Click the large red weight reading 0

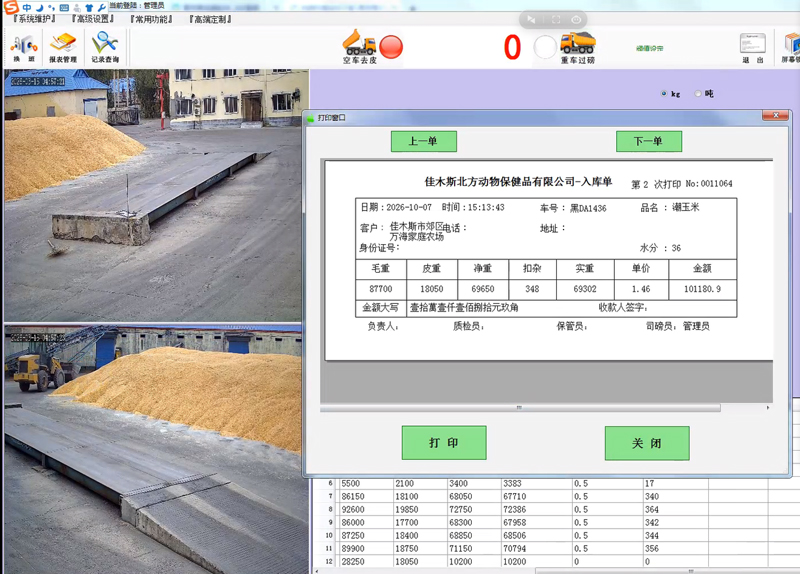pos(513,47)
